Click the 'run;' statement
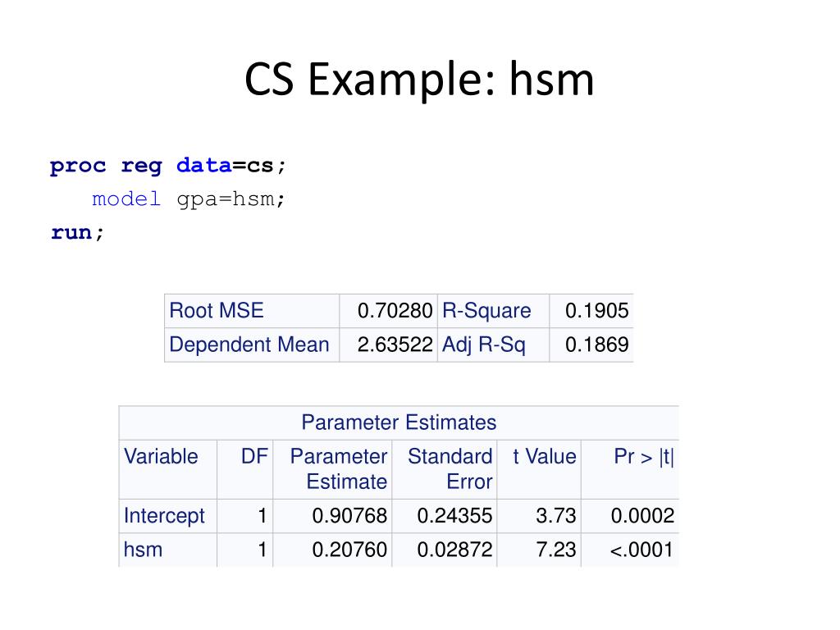Image resolution: width=840 pixels, height=630 pixels. pyautogui.click(x=77, y=232)
